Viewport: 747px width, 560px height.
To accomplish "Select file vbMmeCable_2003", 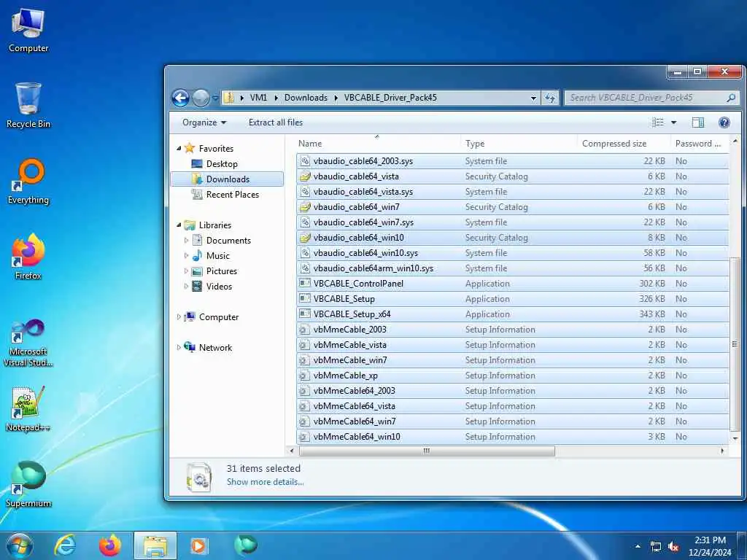I will click(513, 330).
